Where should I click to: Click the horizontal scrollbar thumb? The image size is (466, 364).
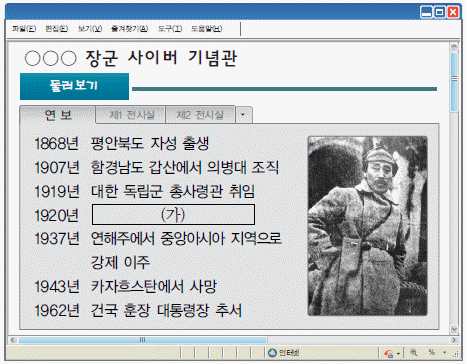143,340
